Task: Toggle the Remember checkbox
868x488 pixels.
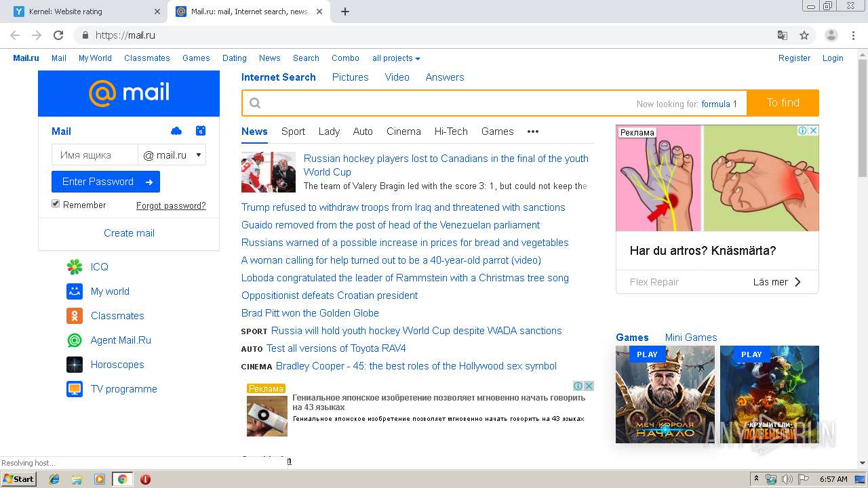Action: [56, 204]
